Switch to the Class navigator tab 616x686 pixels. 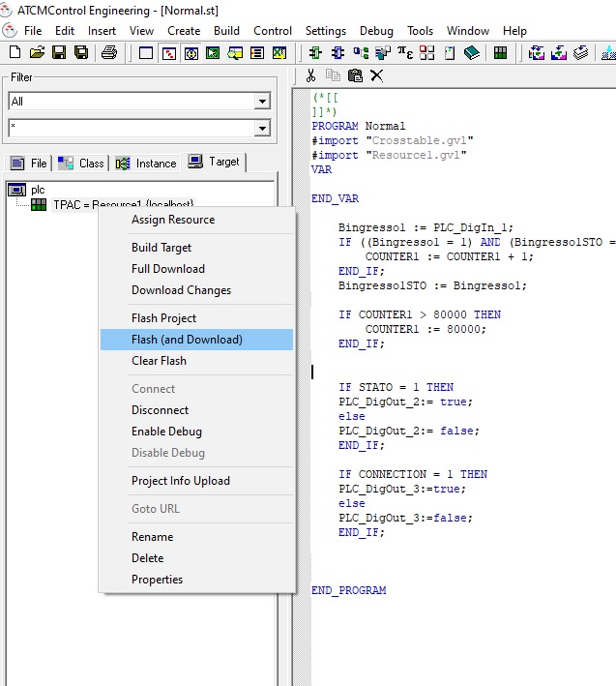[x=81, y=164]
